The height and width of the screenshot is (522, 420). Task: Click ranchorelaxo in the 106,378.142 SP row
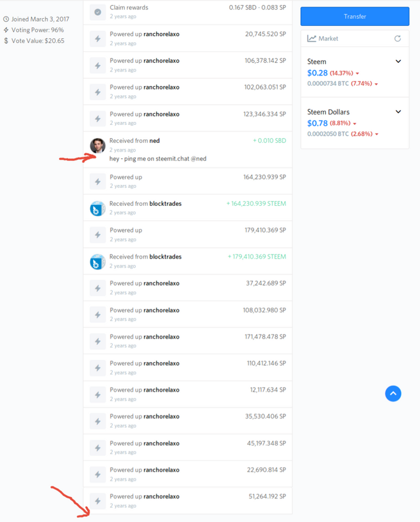161,61
